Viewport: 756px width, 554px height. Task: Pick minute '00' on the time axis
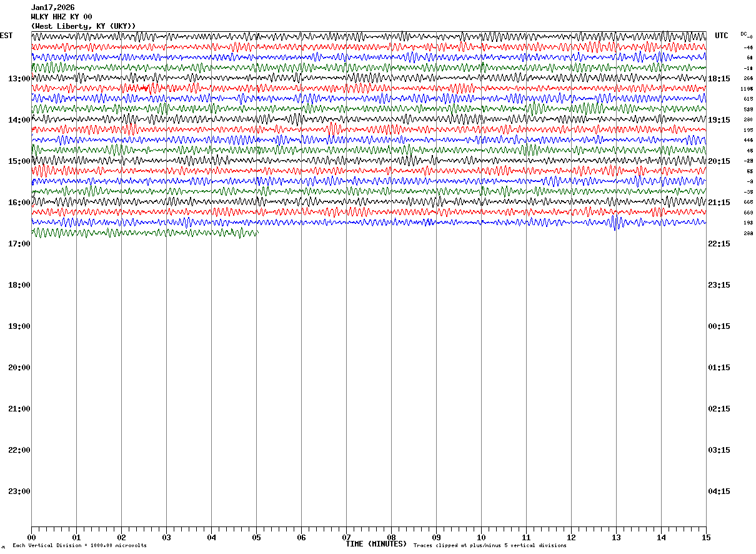tap(31, 537)
